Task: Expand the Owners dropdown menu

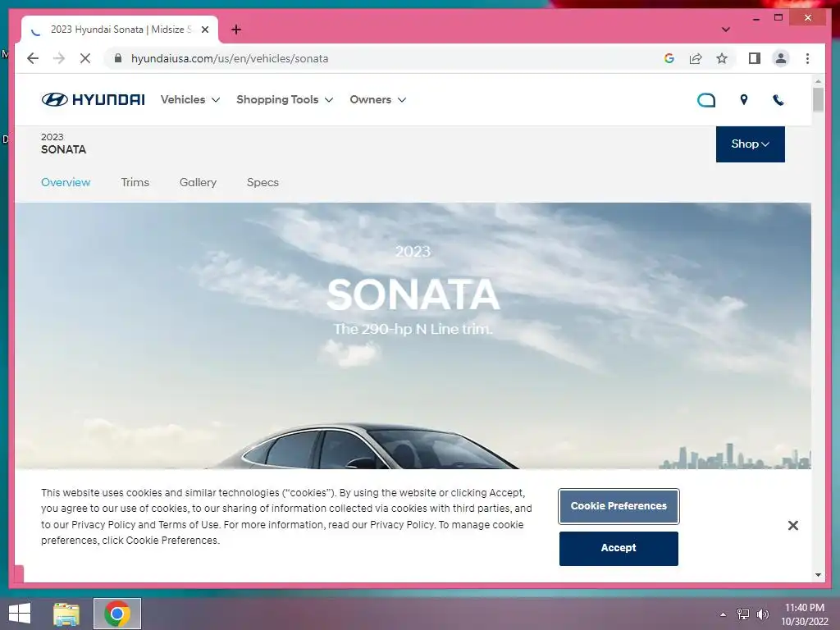Action: (x=377, y=99)
